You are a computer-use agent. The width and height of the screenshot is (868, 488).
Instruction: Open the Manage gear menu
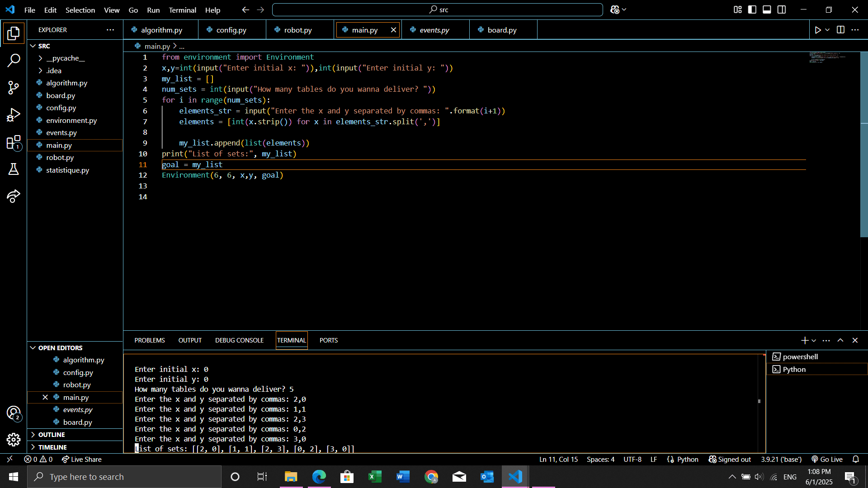(x=14, y=440)
